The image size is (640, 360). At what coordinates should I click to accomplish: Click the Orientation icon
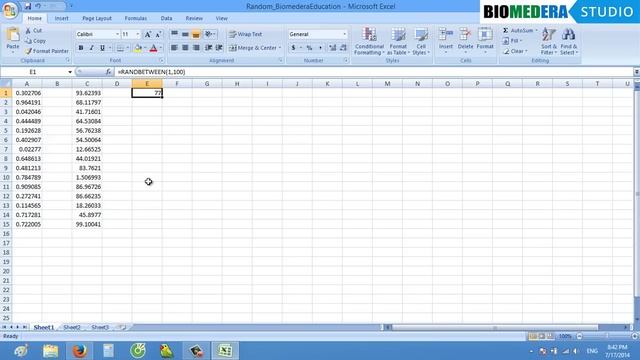pyautogui.click(x=209, y=34)
